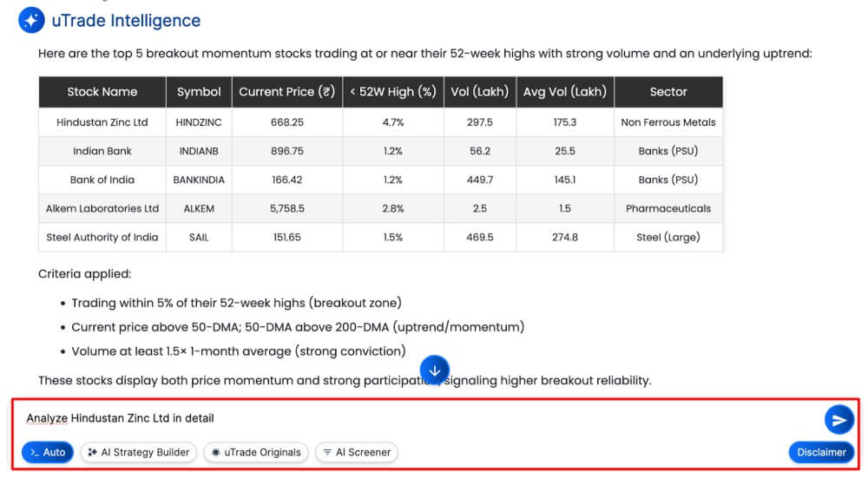Activate the AI Screener chip

click(357, 452)
